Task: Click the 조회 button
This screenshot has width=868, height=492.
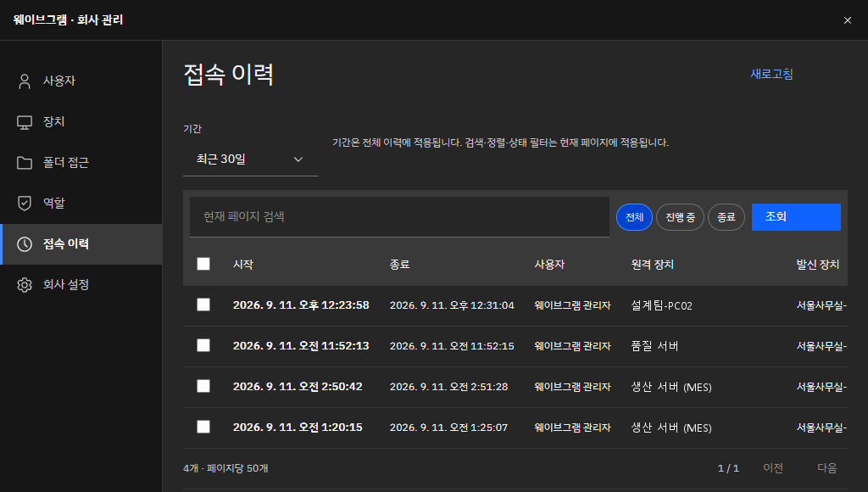Action: 796,216
